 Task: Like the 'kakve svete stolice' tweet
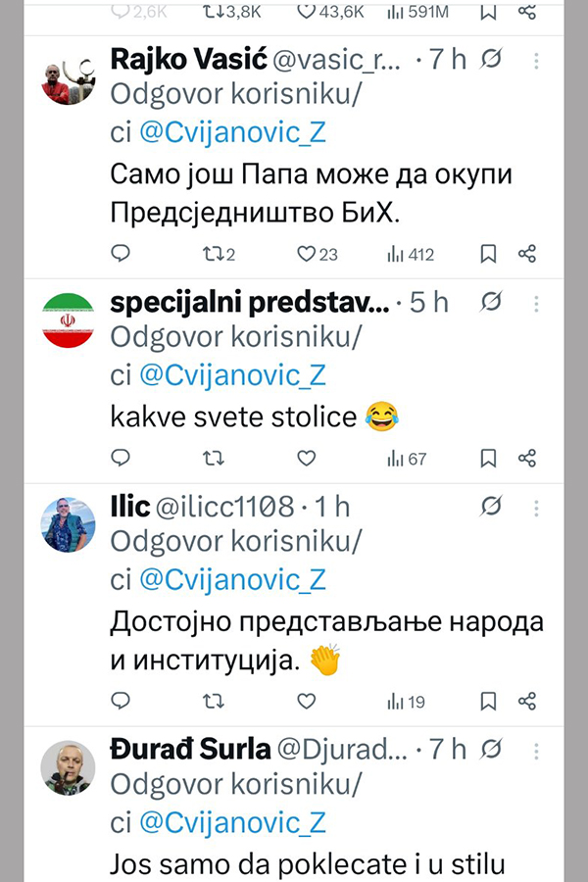click(307, 458)
